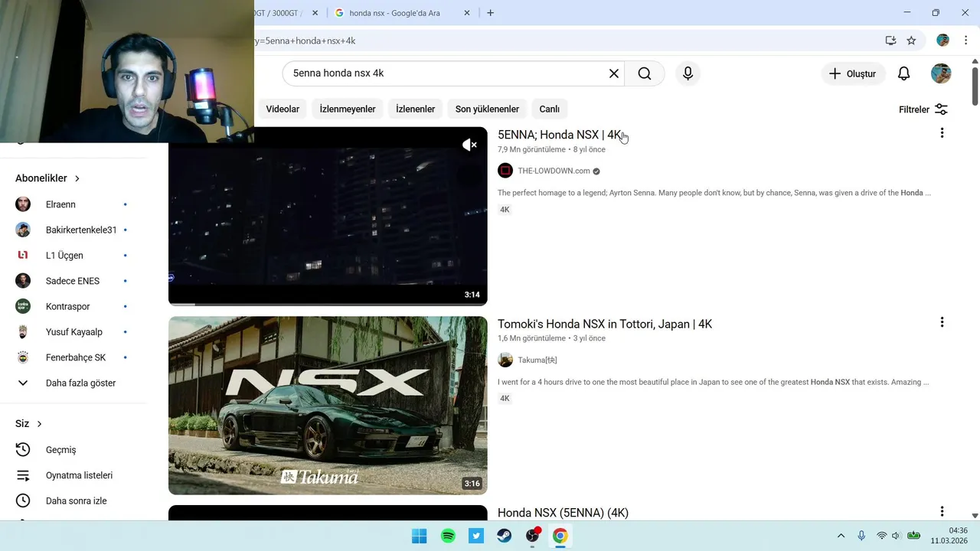
Task: Select the Canlı filter chip
Action: point(550,109)
